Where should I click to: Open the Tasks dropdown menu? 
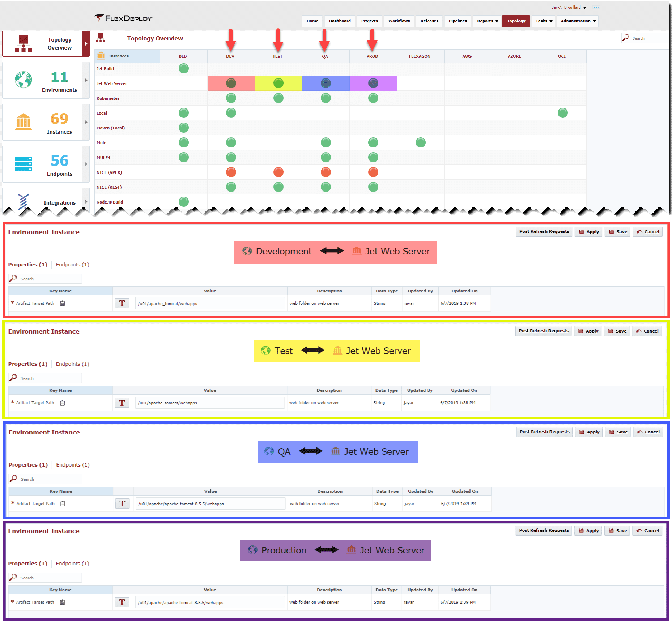click(x=544, y=21)
